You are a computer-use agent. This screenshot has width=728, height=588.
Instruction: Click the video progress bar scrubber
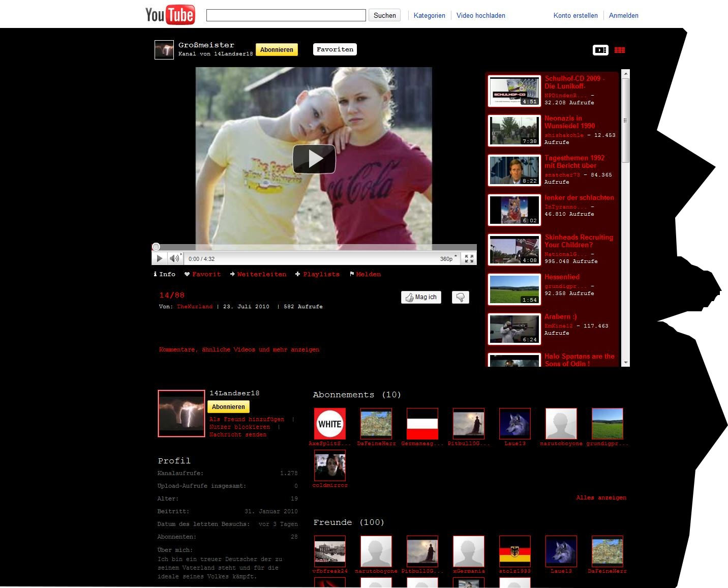(x=156, y=247)
